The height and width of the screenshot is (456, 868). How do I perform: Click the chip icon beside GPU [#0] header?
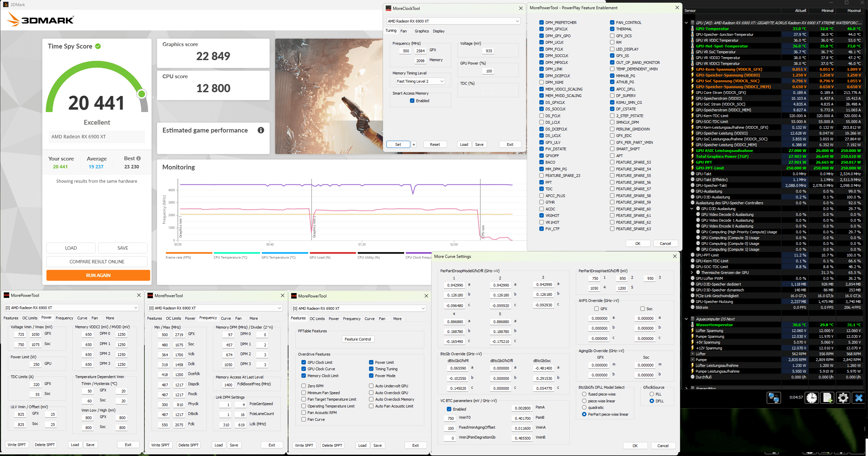pos(693,23)
